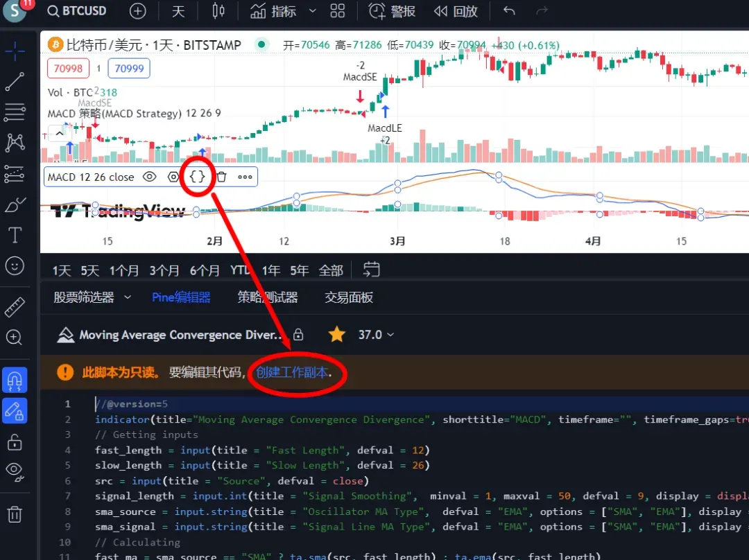Image resolution: width=749 pixels, height=560 pixels.
Task: Hide the MACD 12 26 close indicator
Action: click(150, 177)
